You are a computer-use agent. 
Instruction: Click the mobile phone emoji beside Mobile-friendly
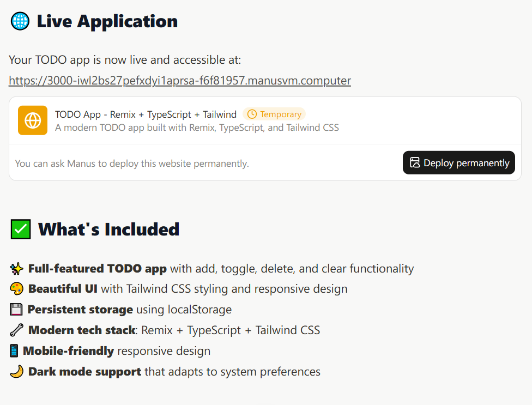pos(14,351)
